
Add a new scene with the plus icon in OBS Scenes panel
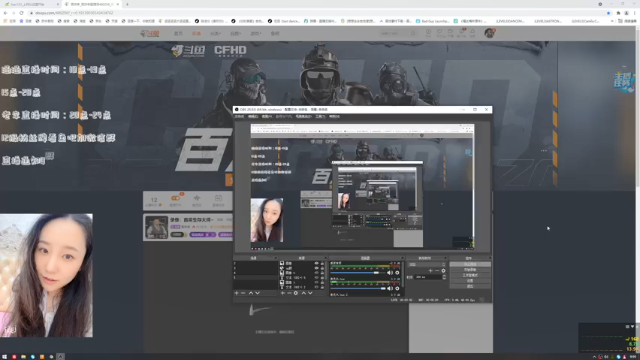click(236, 293)
